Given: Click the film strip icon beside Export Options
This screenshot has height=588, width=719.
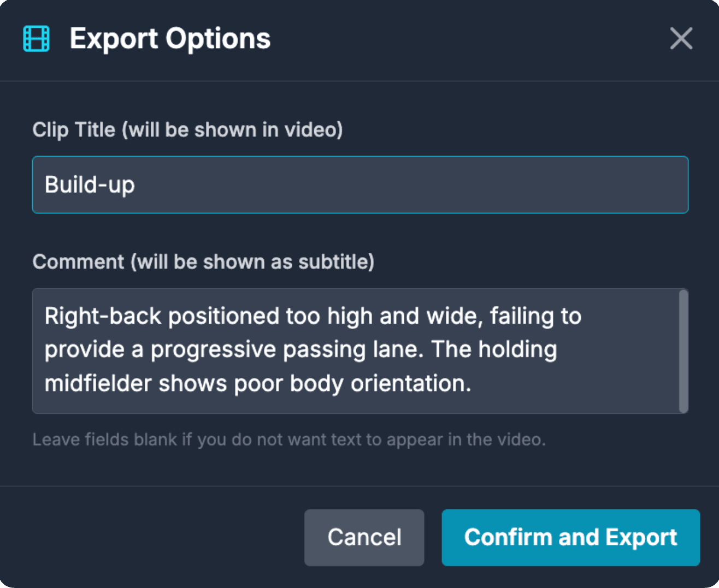Looking at the screenshot, I should 36,38.
